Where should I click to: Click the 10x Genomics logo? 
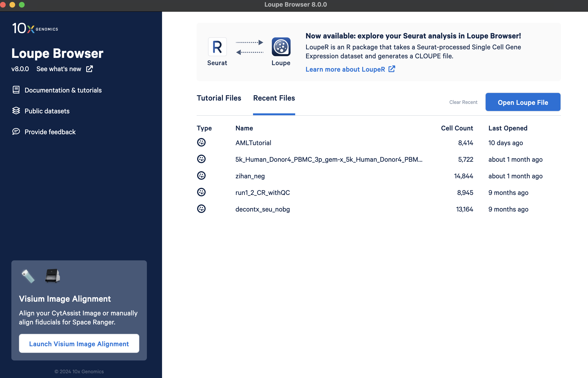[35, 28]
